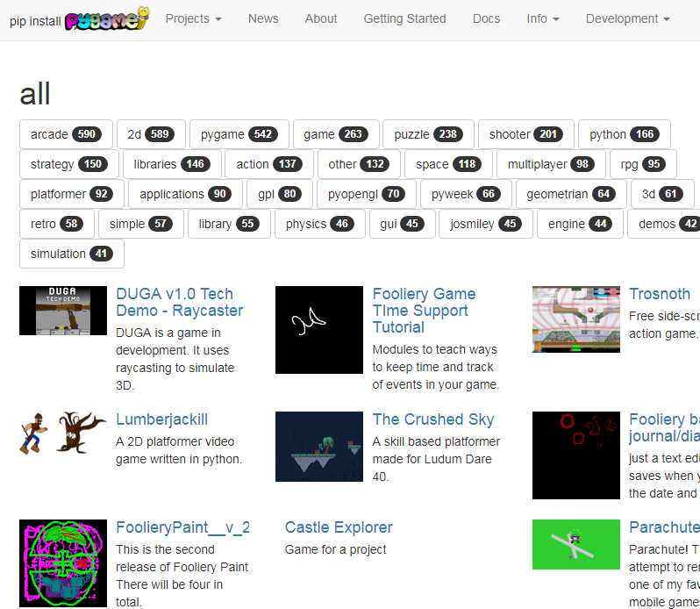Filter by the arcade tag
Image resolution: width=700 pixels, height=609 pixels.
tap(66, 134)
